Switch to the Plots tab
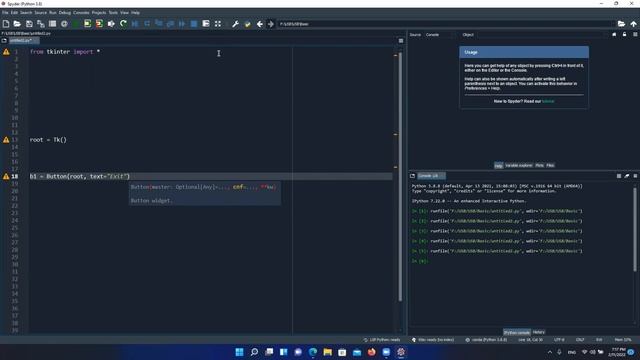Viewport: 640px width, 360px height. pos(539,165)
